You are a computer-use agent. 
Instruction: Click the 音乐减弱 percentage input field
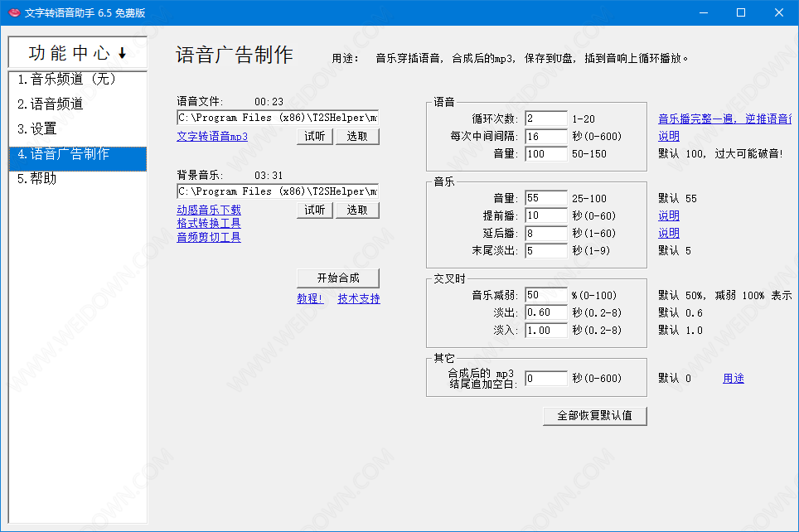coord(545,295)
